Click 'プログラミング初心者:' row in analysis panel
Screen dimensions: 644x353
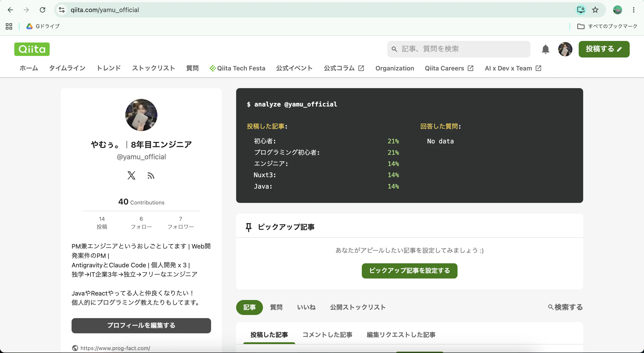pyautogui.click(x=326, y=152)
